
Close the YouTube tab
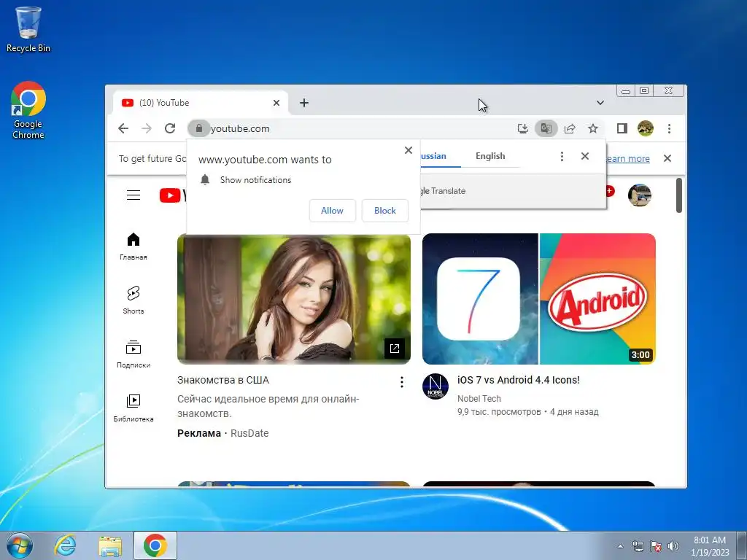[276, 103]
